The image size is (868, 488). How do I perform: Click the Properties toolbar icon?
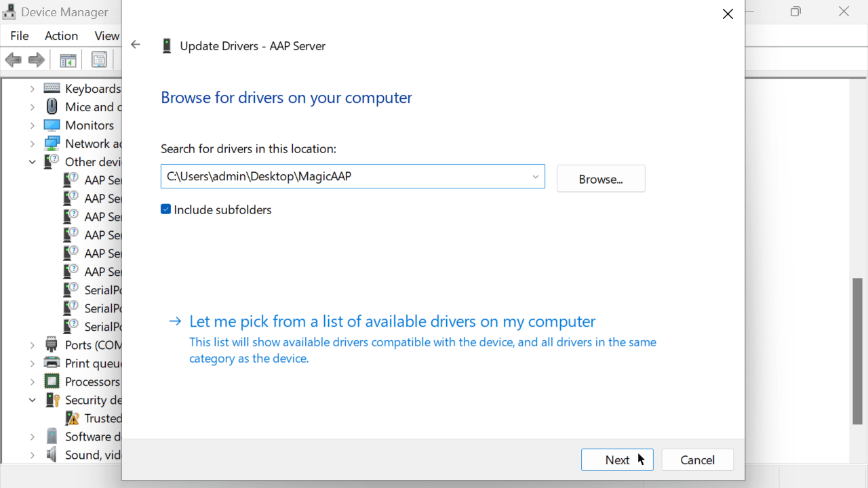pos(99,60)
